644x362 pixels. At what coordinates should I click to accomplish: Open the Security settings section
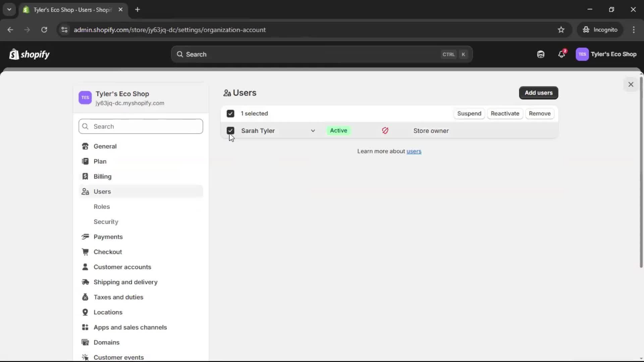click(106, 222)
